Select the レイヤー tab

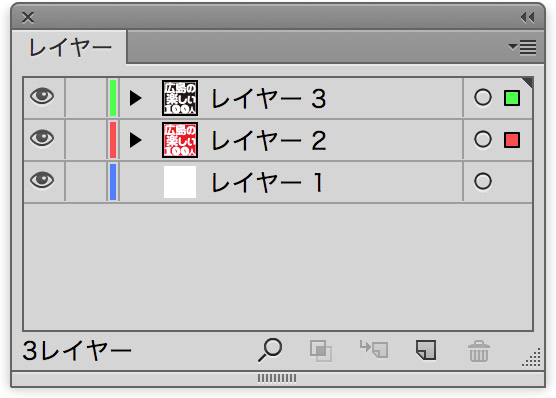tap(70, 48)
